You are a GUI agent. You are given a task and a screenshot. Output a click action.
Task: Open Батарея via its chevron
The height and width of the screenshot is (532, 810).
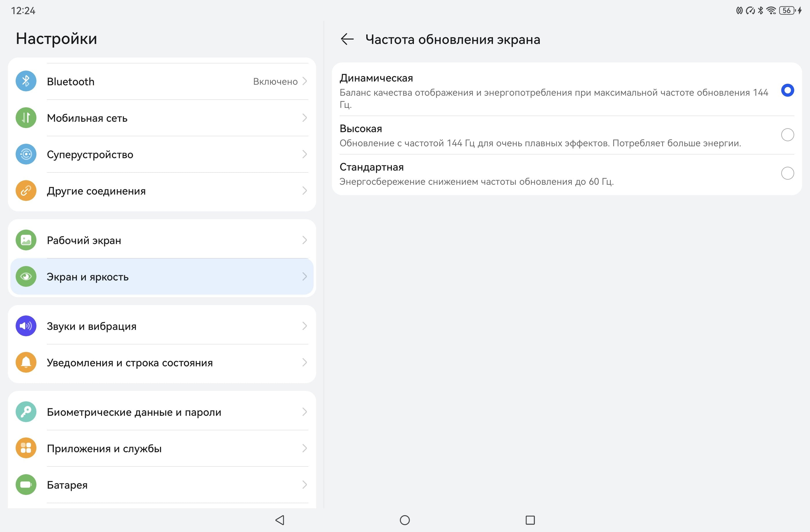[305, 485]
